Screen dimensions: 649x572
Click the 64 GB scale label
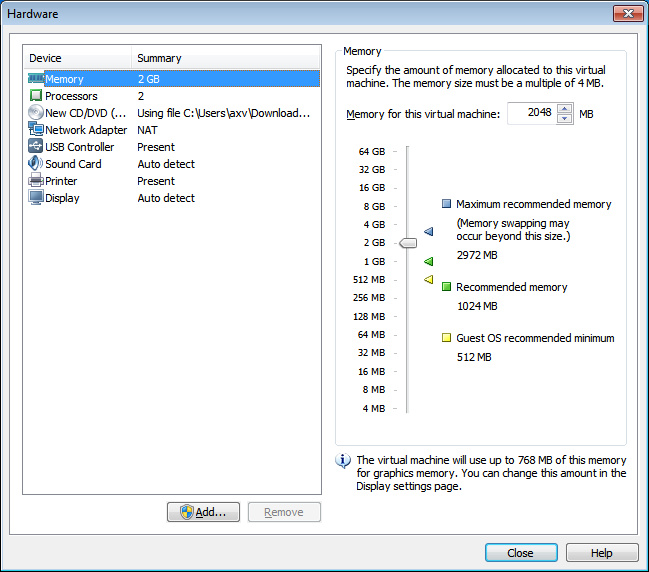372,151
